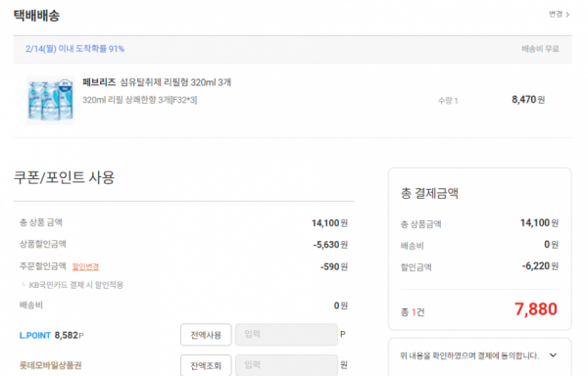Click the 2/14 arrival probability text

[x=75, y=49]
